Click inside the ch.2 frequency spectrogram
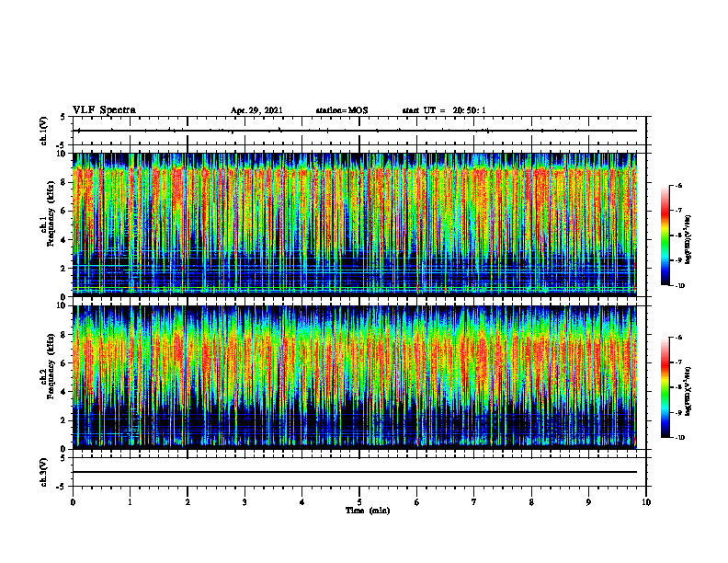728x563 pixels. coord(359,377)
